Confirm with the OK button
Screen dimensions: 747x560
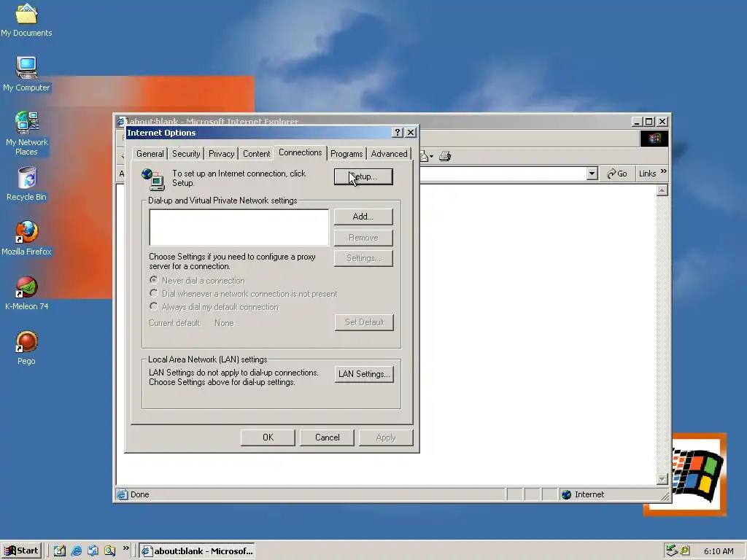click(x=268, y=437)
